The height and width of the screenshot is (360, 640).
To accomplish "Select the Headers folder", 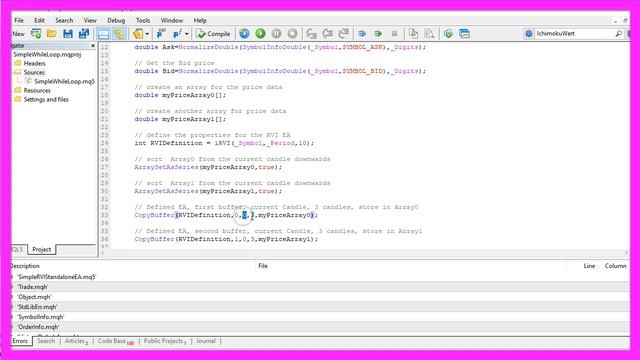I will click(x=34, y=63).
